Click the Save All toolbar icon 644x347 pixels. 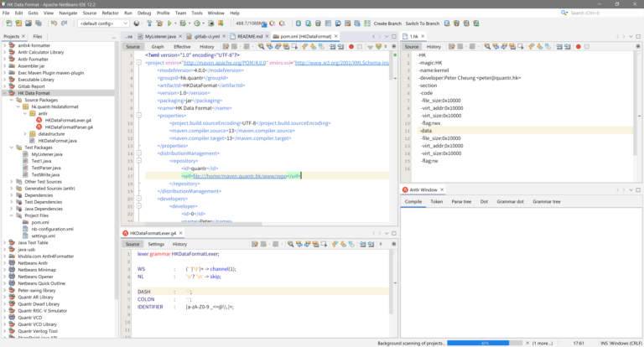click(39, 23)
